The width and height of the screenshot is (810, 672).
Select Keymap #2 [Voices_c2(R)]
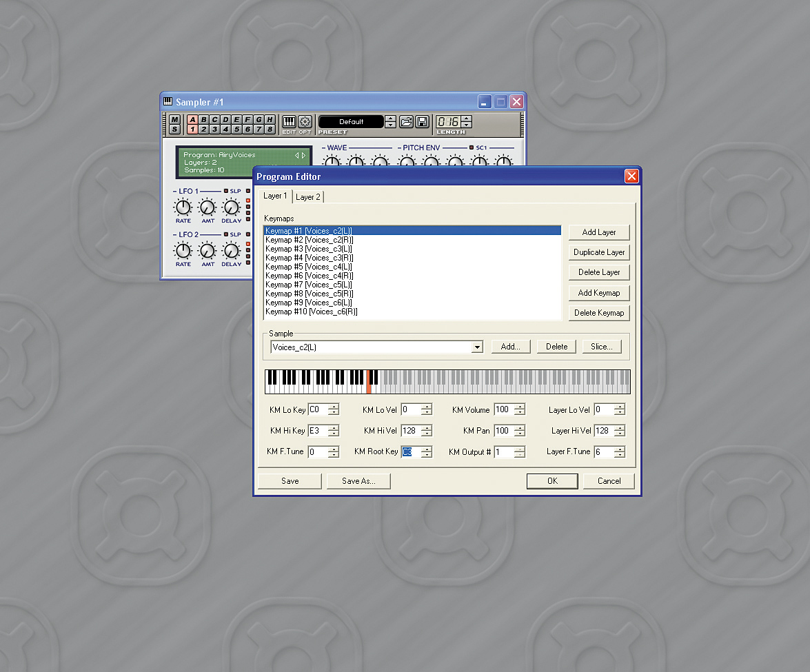[x=412, y=240]
